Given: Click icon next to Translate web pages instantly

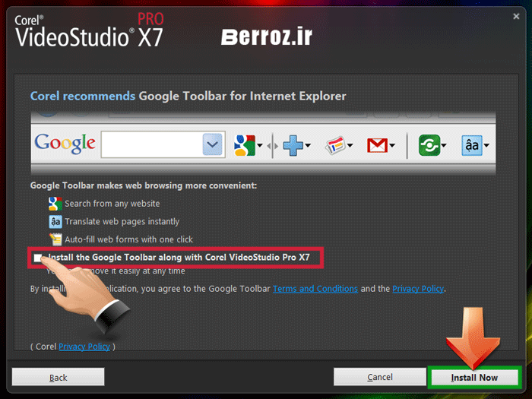Looking at the screenshot, I should 55,222.
